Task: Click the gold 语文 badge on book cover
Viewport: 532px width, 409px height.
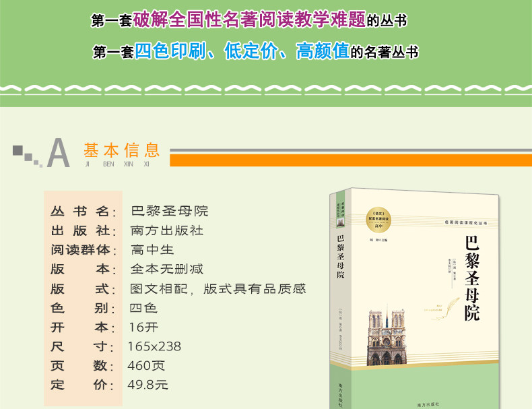Action: pyautogui.click(x=378, y=220)
